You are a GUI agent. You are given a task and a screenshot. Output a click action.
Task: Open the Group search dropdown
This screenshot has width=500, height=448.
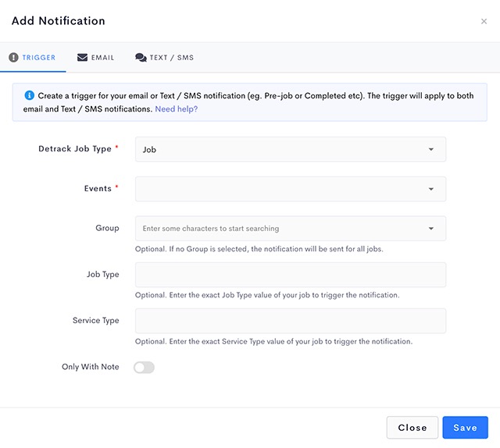[x=291, y=229]
